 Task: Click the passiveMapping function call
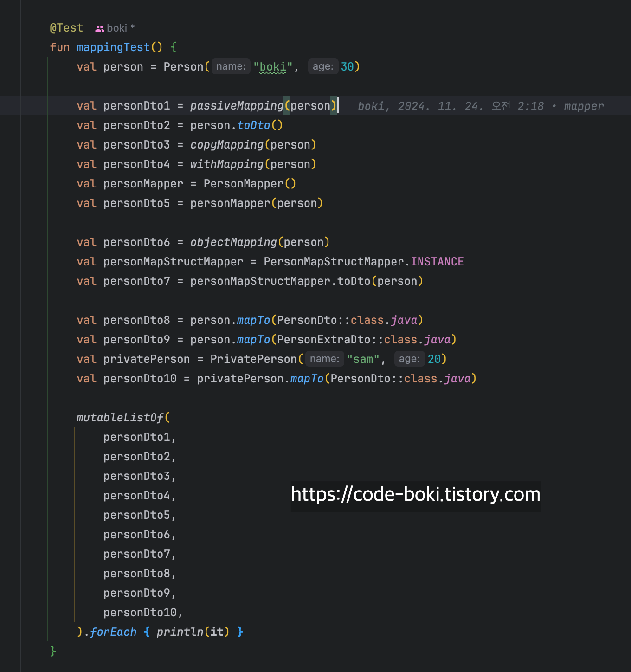pos(237,106)
